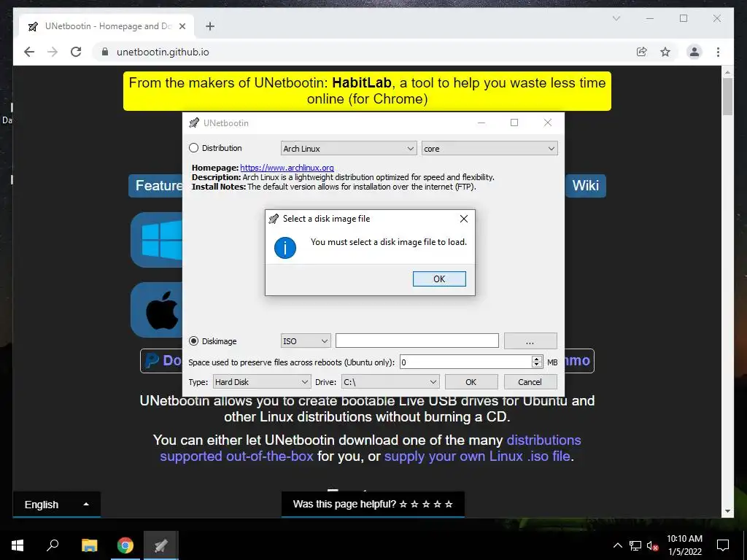
Task: Maximize the UNetbootin window
Action: (x=514, y=122)
